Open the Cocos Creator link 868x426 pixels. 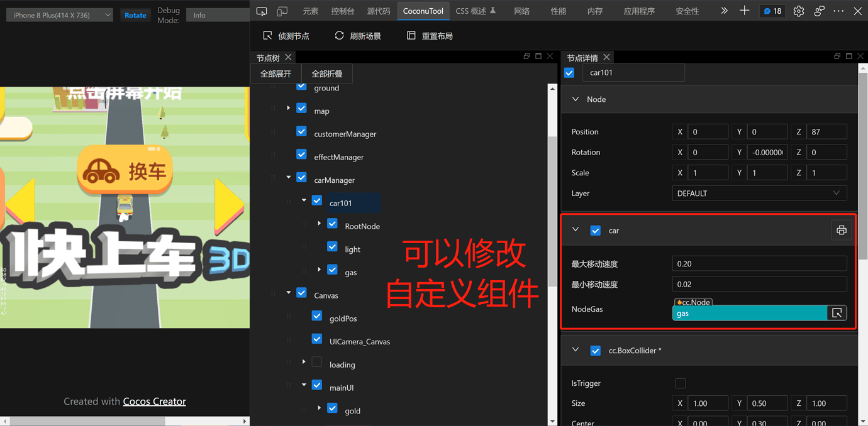coord(154,401)
